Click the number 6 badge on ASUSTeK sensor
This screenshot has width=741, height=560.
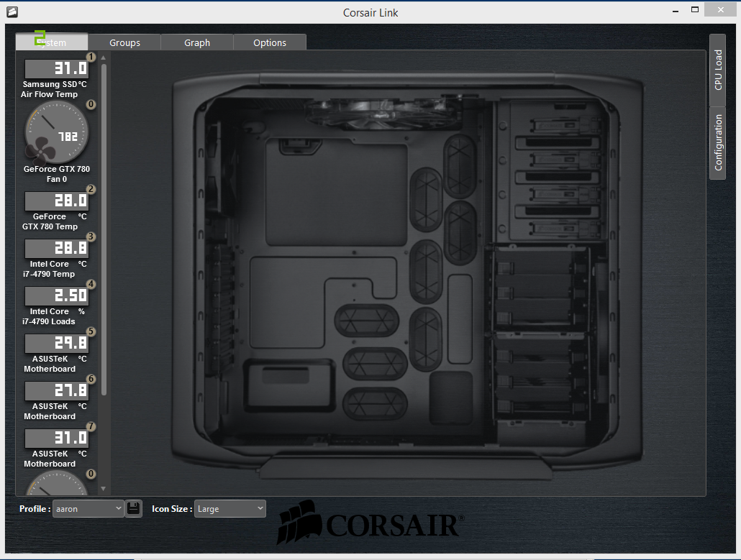click(91, 379)
